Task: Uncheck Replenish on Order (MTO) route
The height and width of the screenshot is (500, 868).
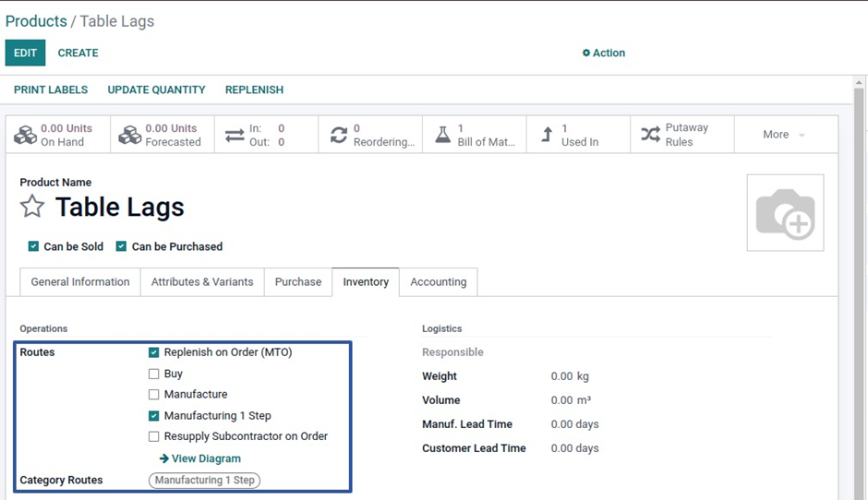Action: coord(154,352)
